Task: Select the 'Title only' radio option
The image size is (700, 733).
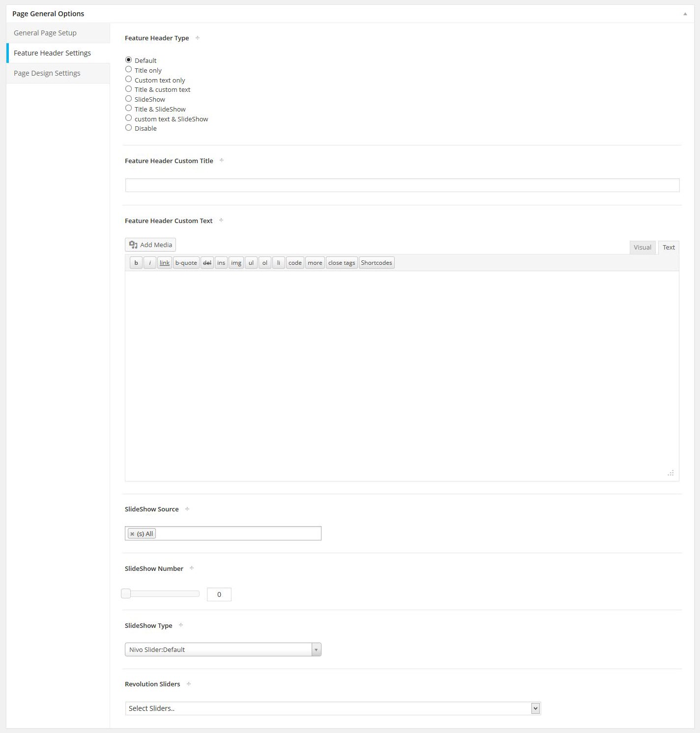Action: click(x=129, y=70)
